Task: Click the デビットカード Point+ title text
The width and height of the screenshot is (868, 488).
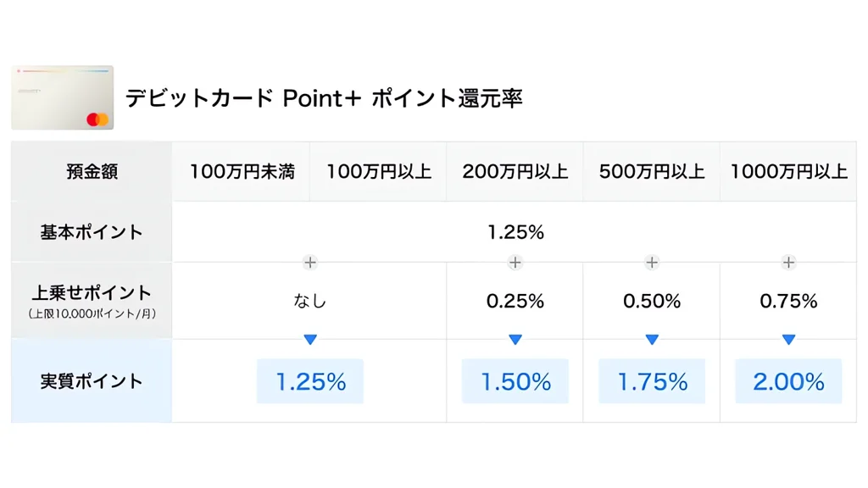Action: pyautogui.click(x=243, y=98)
